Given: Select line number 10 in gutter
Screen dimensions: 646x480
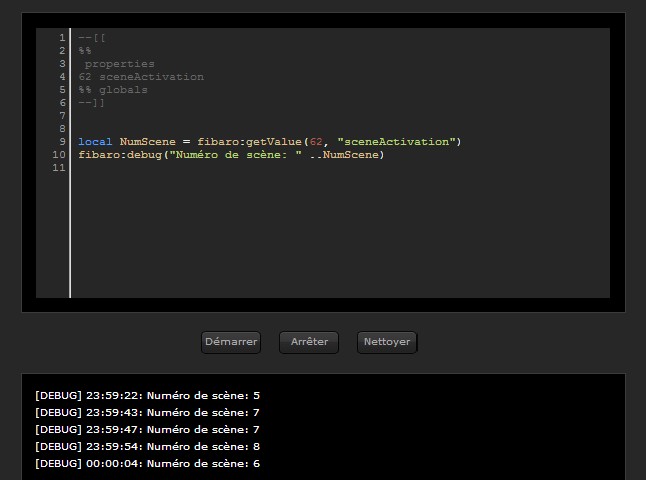Looking at the screenshot, I should pos(59,155).
